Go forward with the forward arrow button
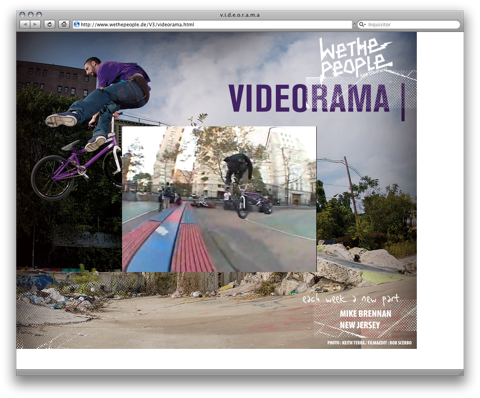The height and width of the screenshot is (398, 480). click(35, 24)
